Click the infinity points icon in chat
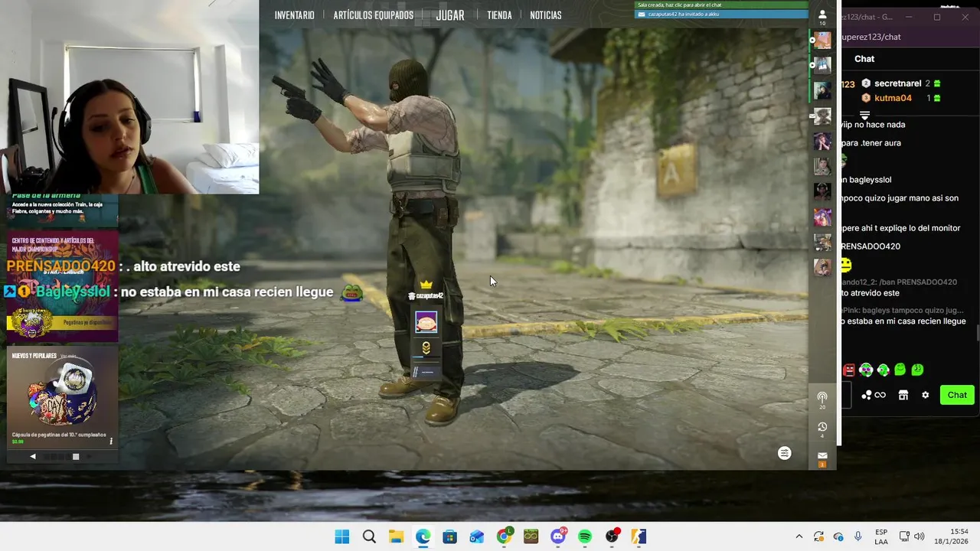980x551 pixels. click(880, 395)
